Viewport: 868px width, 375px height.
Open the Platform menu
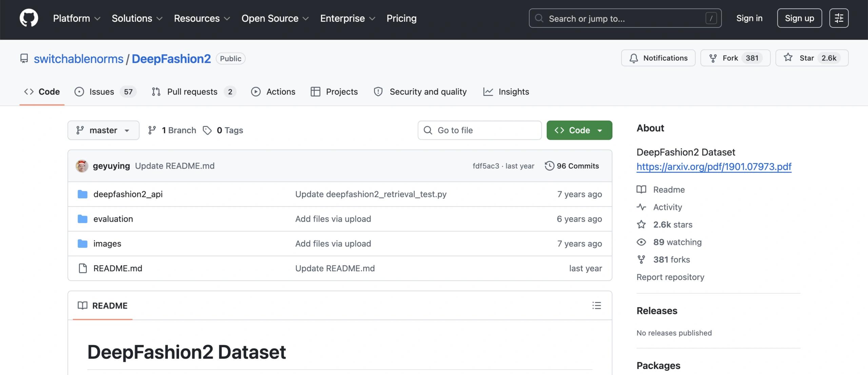tap(77, 18)
